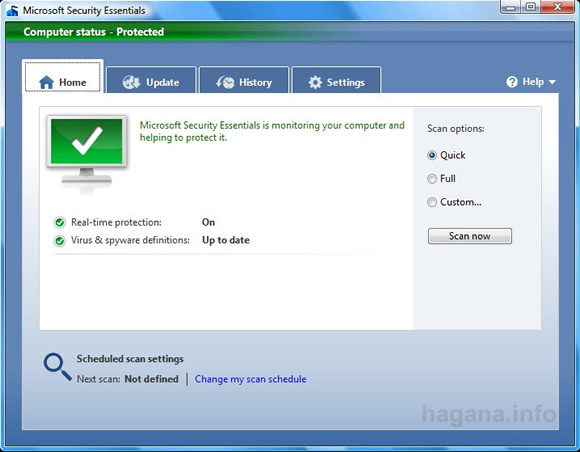Maximize the Security Essentials window
The width and height of the screenshot is (580, 452).
coord(531,7)
